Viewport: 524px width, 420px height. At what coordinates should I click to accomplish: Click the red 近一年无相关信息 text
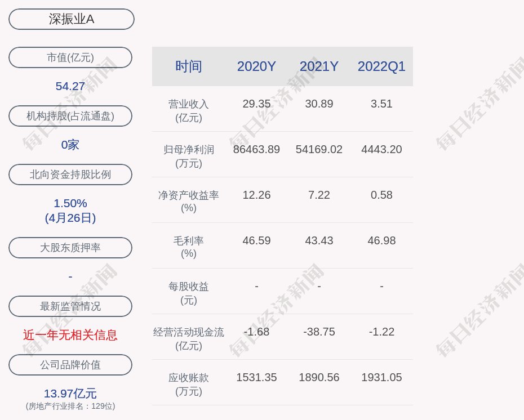click(x=70, y=335)
